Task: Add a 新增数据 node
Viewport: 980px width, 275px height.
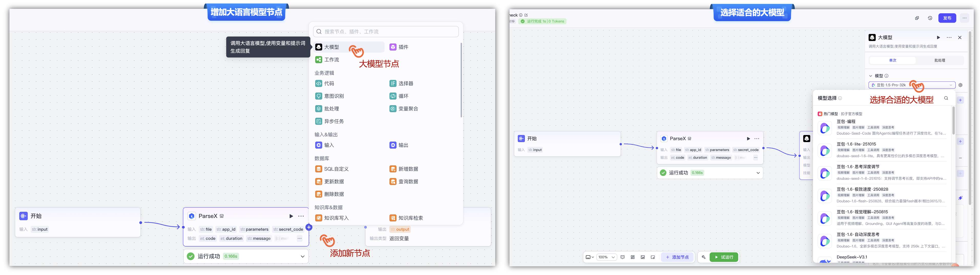Action: tap(404, 169)
